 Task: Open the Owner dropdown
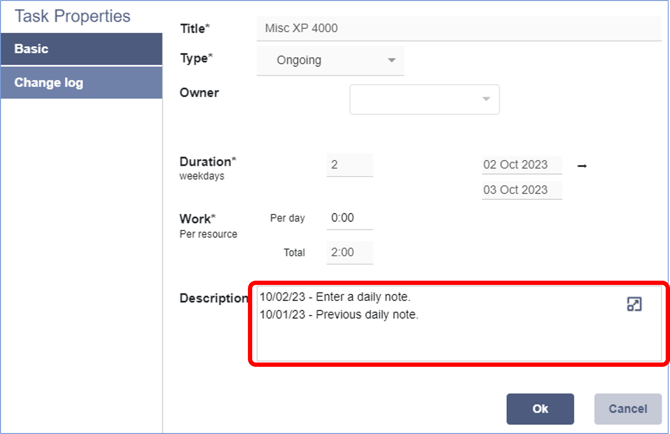[x=424, y=99]
